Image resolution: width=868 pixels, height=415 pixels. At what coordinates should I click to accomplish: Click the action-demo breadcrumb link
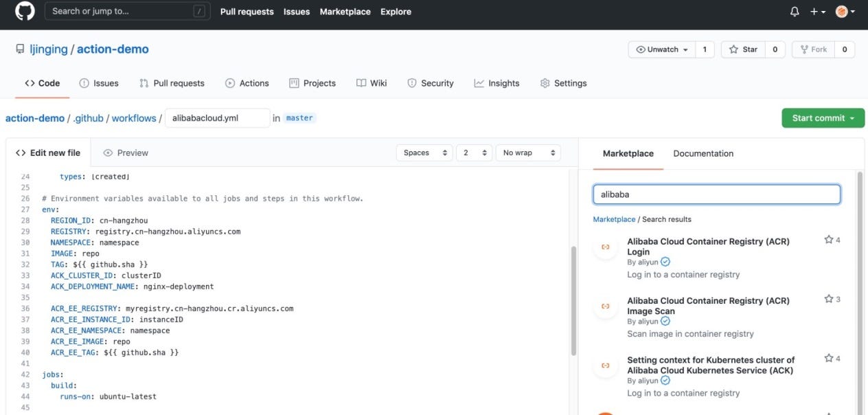click(x=35, y=118)
